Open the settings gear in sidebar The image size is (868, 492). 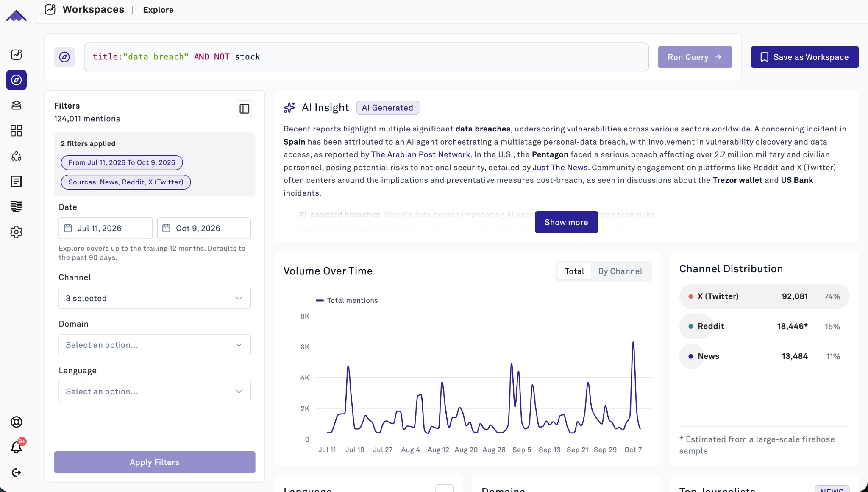click(x=16, y=232)
